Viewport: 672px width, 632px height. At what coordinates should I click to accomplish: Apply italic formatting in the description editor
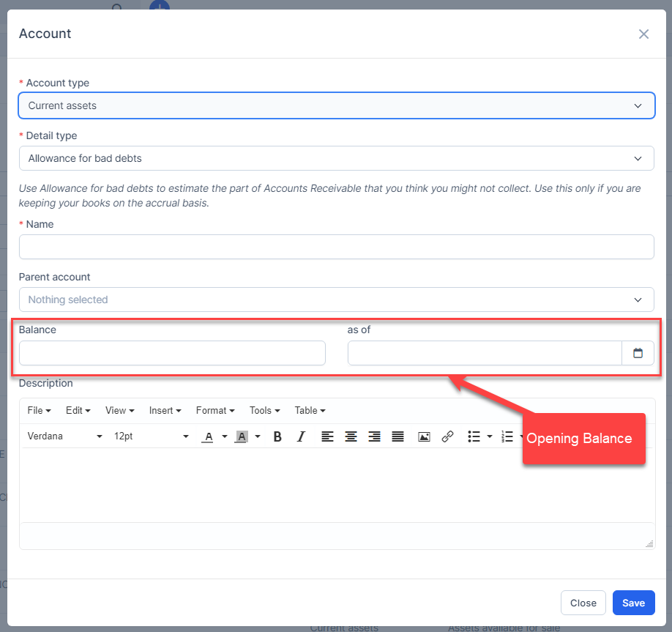tap(301, 436)
